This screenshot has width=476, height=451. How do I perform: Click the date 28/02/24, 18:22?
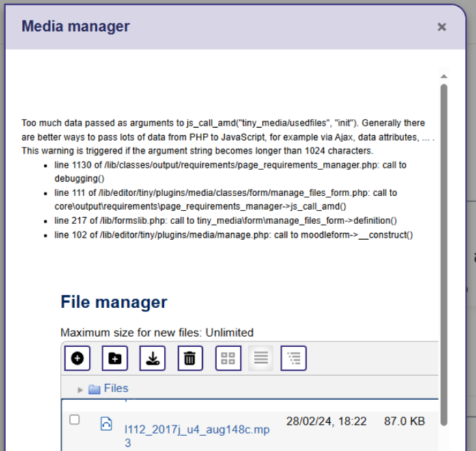click(x=326, y=421)
